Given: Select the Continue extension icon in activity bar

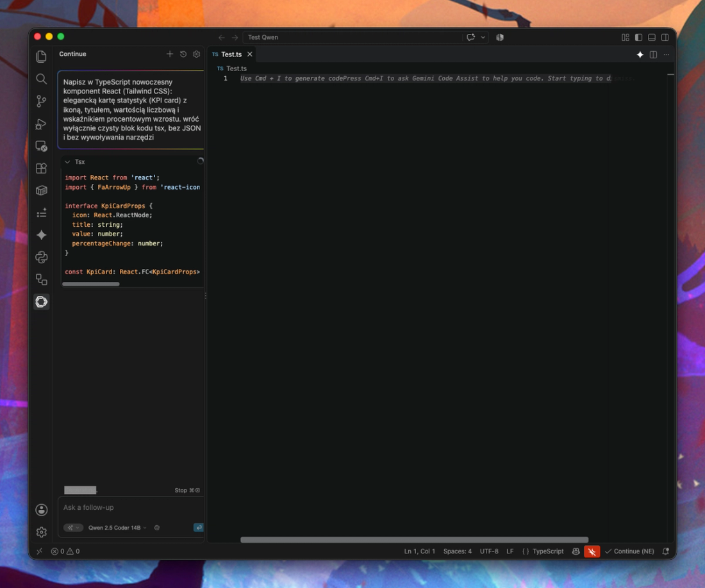Looking at the screenshot, I should [x=42, y=302].
